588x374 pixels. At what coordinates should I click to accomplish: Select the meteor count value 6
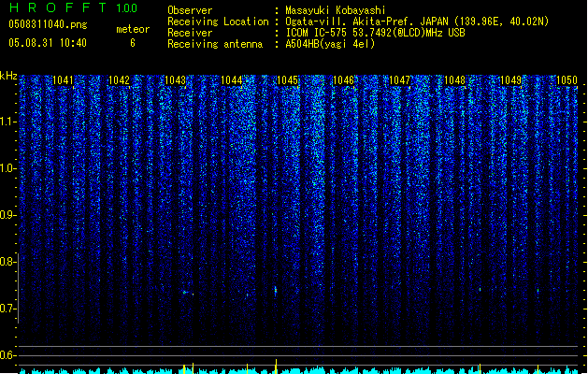pyautogui.click(x=133, y=43)
